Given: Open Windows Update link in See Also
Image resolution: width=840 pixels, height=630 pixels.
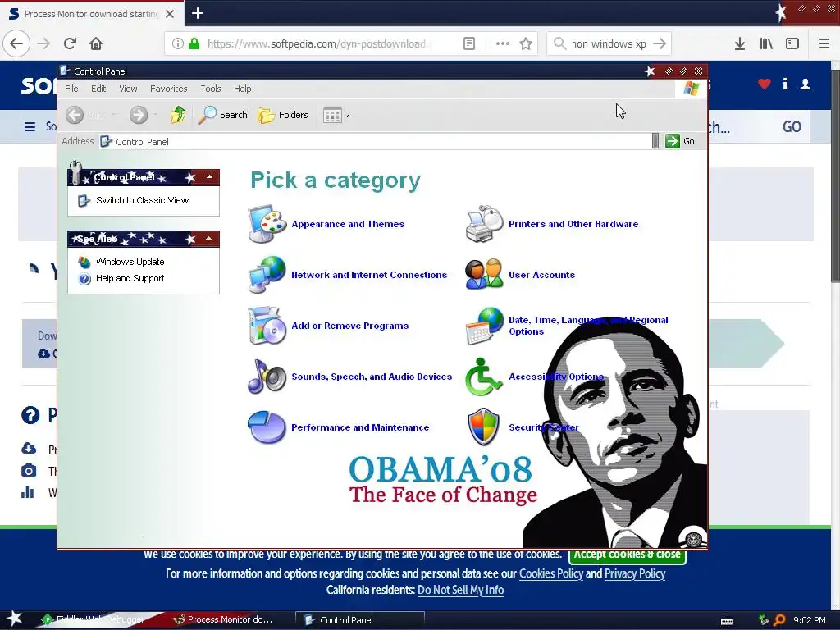Looking at the screenshot, I should tap(130, 262).
